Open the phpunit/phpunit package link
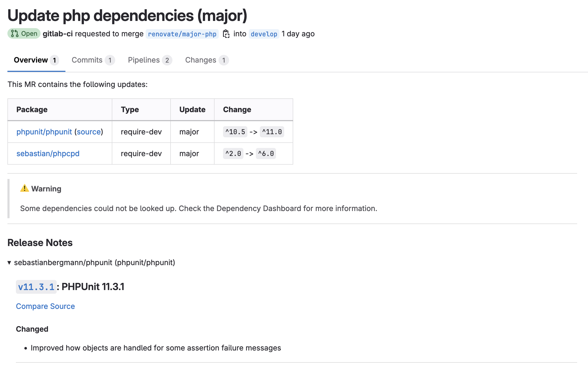This screenshot has width=588, height=368. click(44, 132)
